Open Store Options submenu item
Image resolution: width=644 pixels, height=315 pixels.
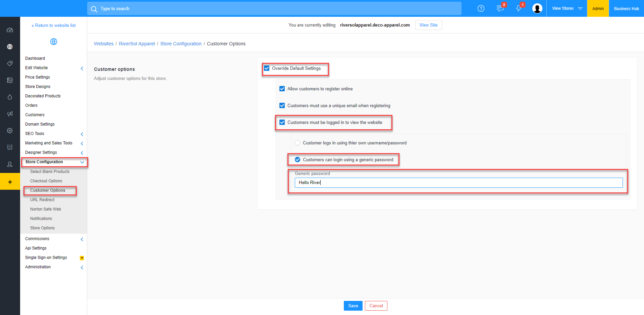pos(42,228)
